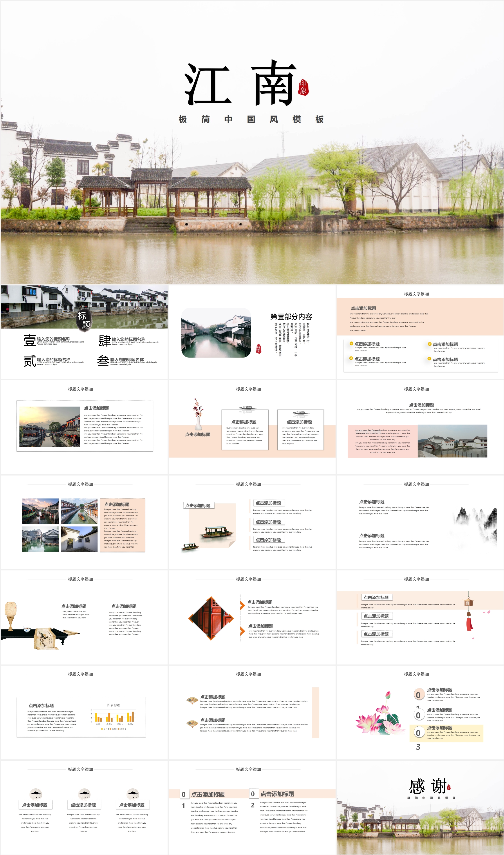The width and height of the screenshot is (504, 855).
Task: Click the red 名字 seal stamp
Action: click(258, 349)
